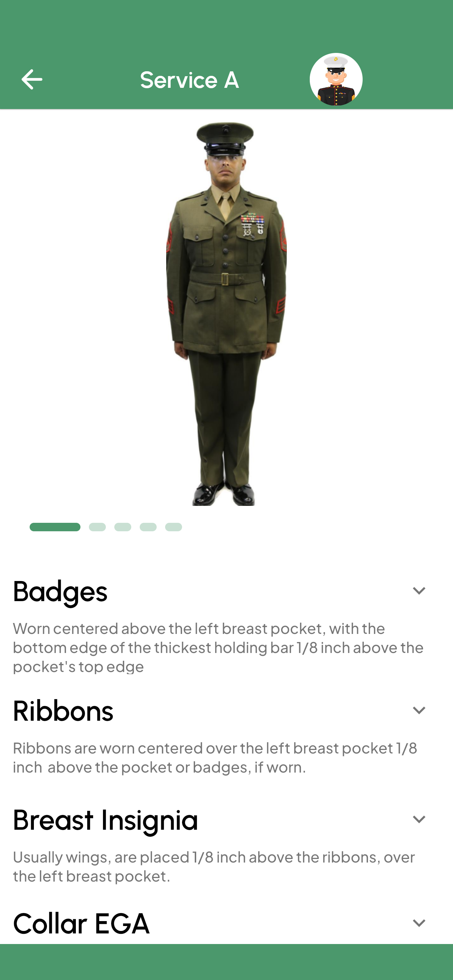Jump to the second carousel dot
The width and height of the screenshot is (453, 980).
click(x=97, y=527)
